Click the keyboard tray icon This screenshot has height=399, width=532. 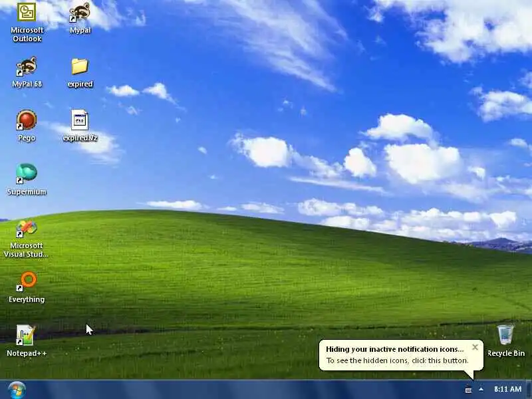[x=468, y=390]
